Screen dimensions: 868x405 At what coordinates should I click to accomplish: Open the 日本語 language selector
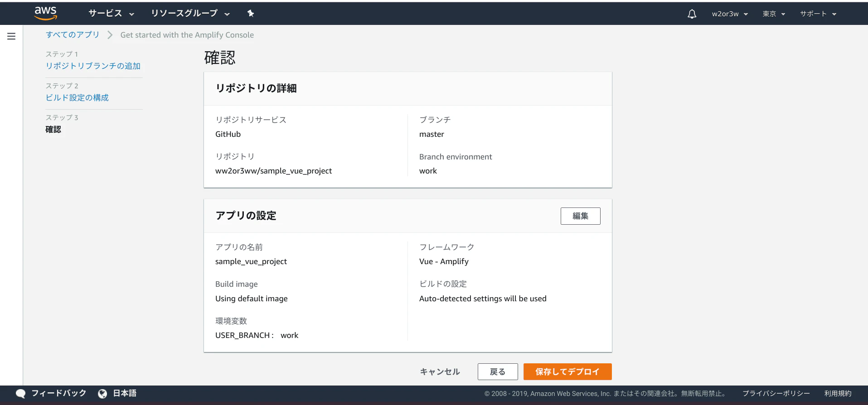pos(125,393)
